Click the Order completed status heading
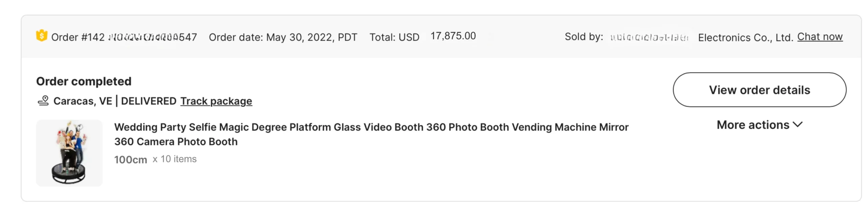 pyautogui.click(x=84, y=81)
